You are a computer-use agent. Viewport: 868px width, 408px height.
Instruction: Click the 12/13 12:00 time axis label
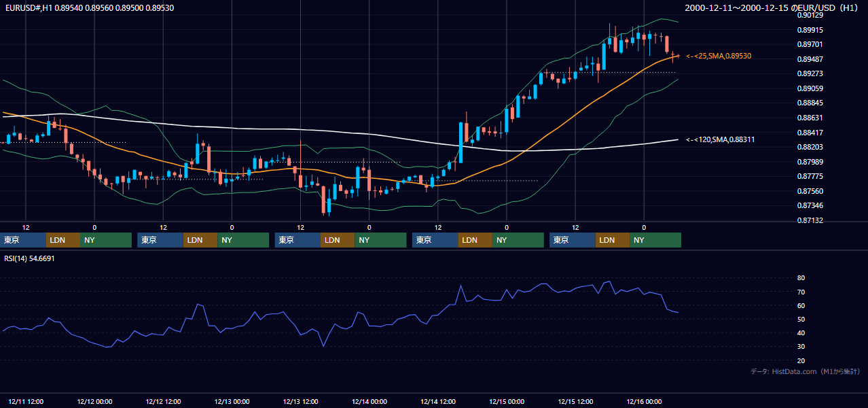[x=300, y=401]
